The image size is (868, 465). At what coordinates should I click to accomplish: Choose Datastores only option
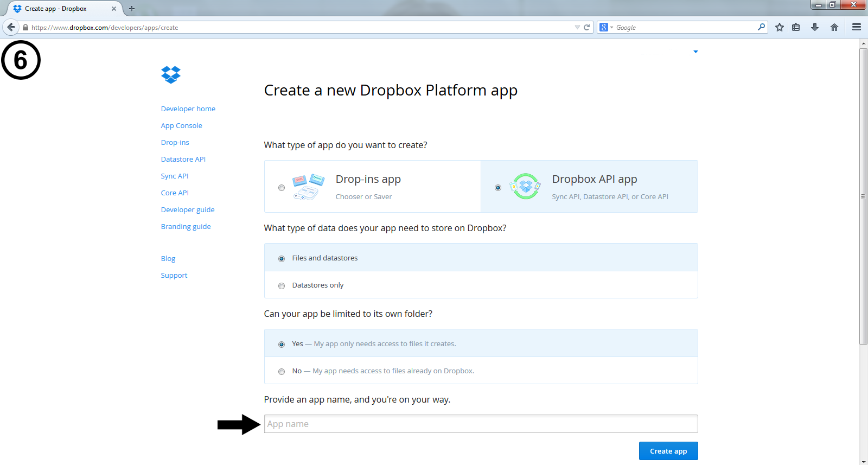[481, 285]
